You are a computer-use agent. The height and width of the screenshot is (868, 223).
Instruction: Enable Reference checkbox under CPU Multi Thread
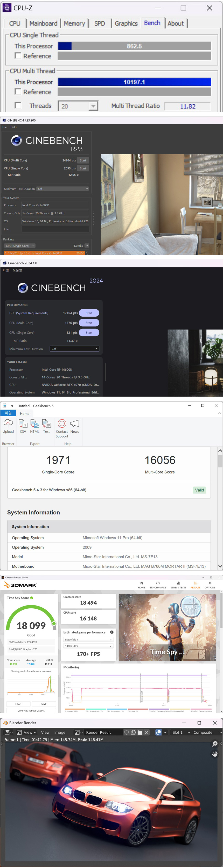pyautogui.click(x=18, y=92)
